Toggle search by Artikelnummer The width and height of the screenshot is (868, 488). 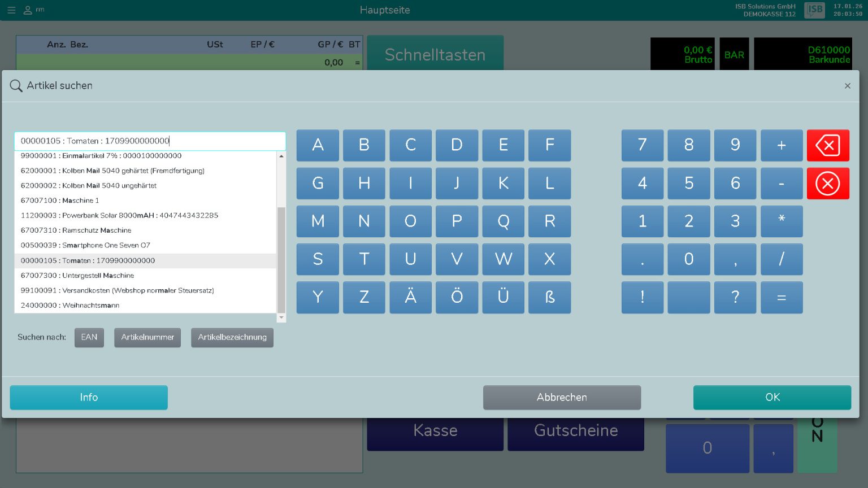[147, 337]
